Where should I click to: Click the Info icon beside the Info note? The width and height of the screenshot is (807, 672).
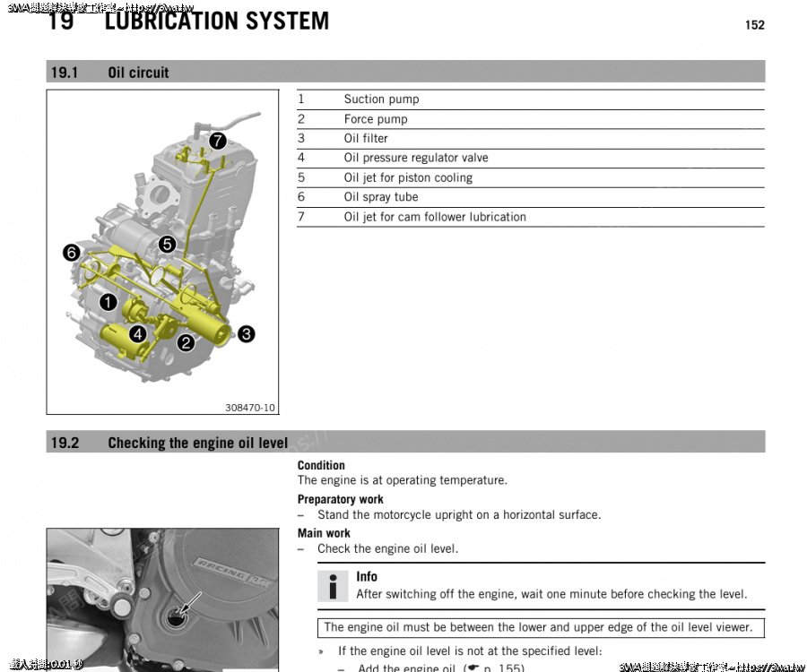pyautogui.click(x=333, y=586)
